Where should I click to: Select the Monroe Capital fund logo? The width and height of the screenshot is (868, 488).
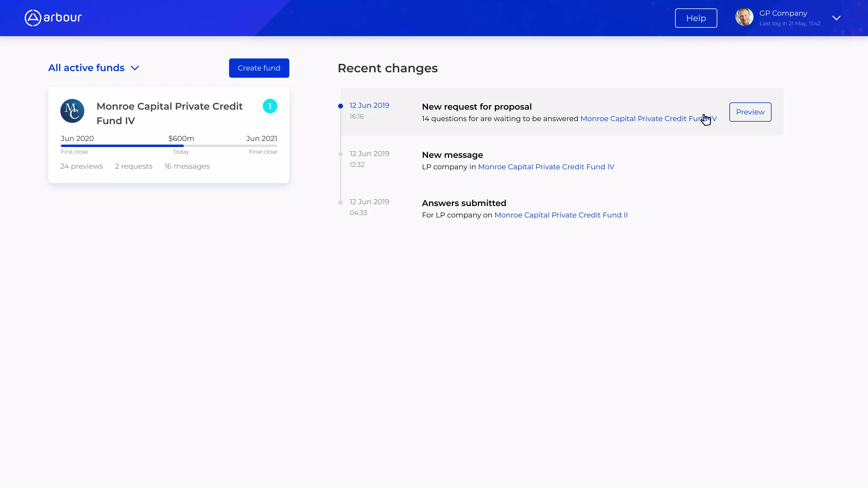pos(72,111)
